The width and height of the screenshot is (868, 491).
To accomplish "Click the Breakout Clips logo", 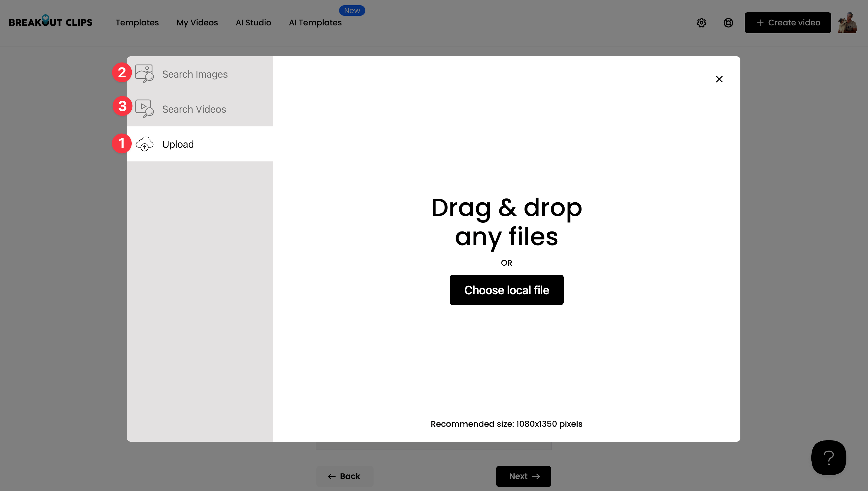I will (x=51, y=22).
